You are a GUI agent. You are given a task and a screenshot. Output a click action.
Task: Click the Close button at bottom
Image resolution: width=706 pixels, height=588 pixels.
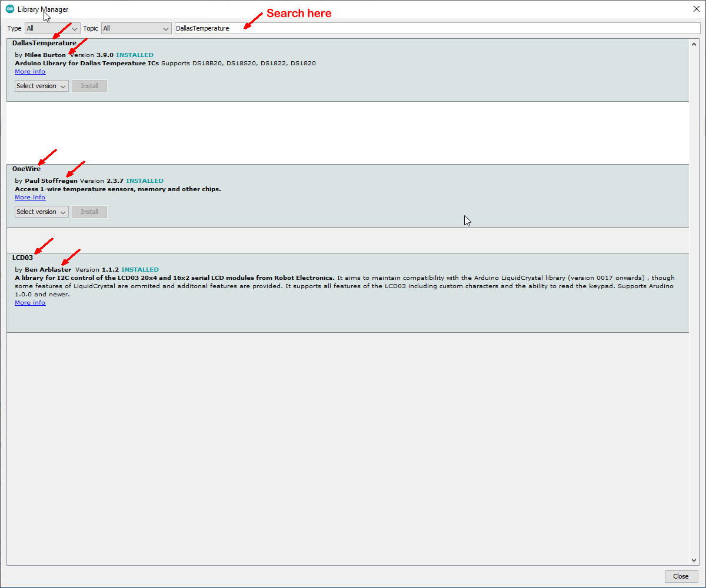tap(681, 576)
